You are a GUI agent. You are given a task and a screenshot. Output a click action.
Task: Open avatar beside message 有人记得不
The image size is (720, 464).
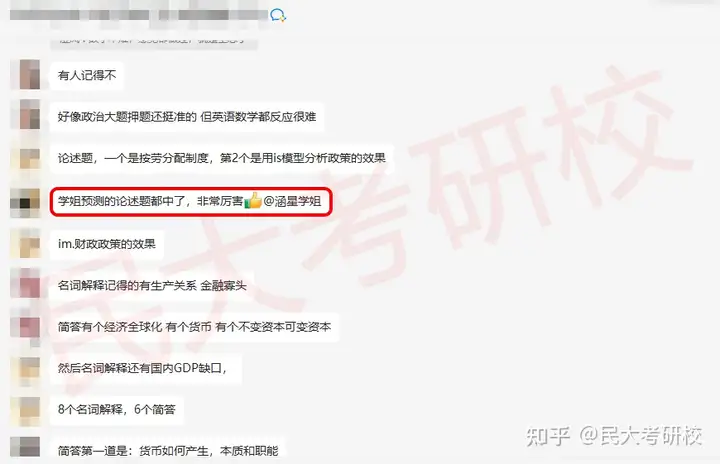pyautogui.click(x=26, y=74)
